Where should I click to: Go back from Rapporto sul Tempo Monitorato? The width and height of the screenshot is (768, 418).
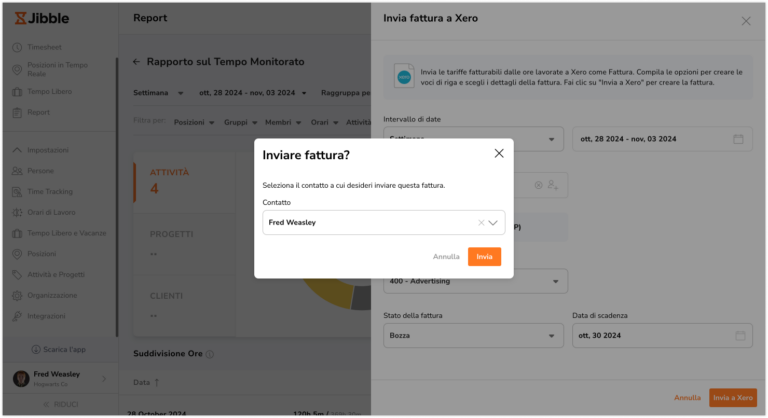(x=136, y=62)
